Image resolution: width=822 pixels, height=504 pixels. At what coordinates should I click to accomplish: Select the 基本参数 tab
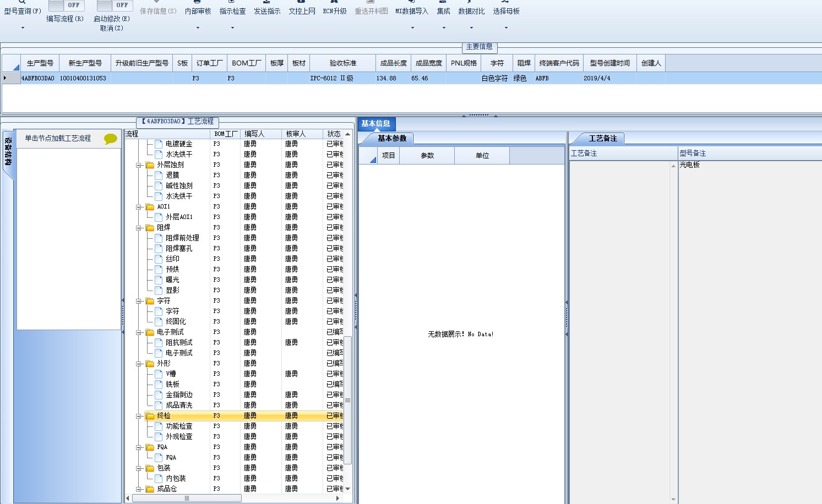coord(392,139)
